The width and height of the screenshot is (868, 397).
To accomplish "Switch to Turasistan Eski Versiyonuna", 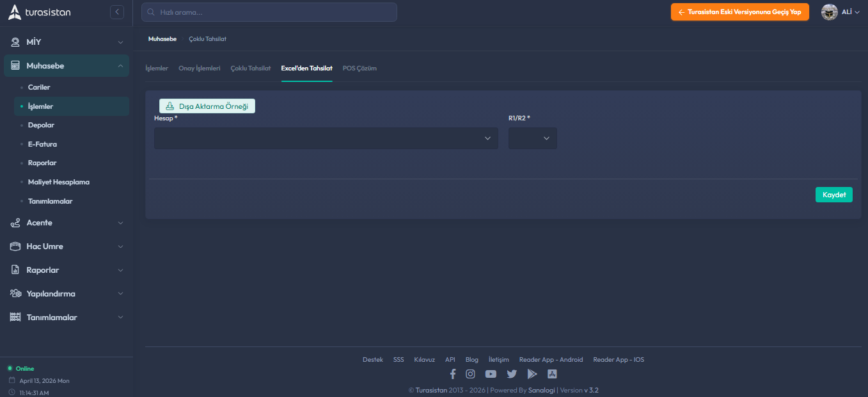I will (739, 12).
